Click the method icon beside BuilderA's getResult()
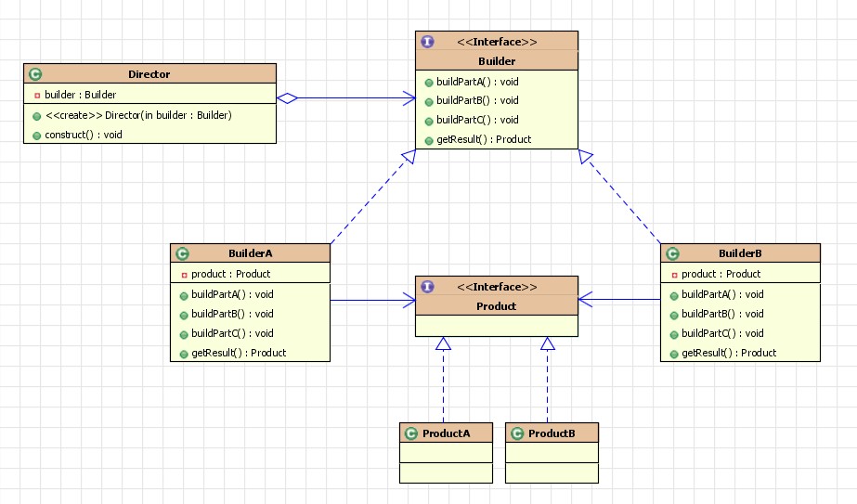Screen dimensions: 857x504 pos(184,355)
